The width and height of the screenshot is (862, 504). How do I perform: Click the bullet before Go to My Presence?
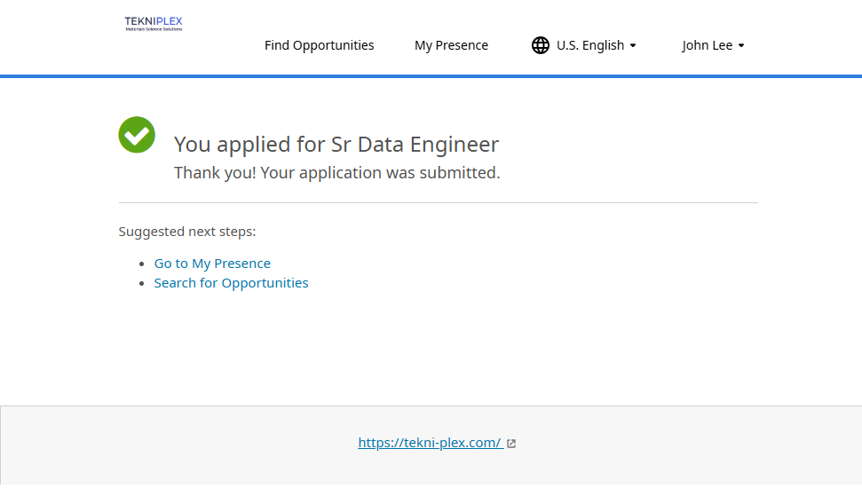[142, 264]
